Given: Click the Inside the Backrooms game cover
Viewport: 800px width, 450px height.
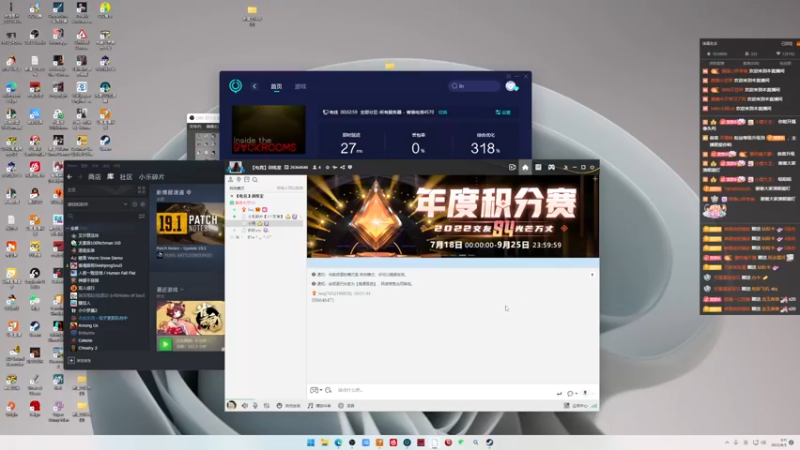Looking at the screenshot, I should [268, 130].
